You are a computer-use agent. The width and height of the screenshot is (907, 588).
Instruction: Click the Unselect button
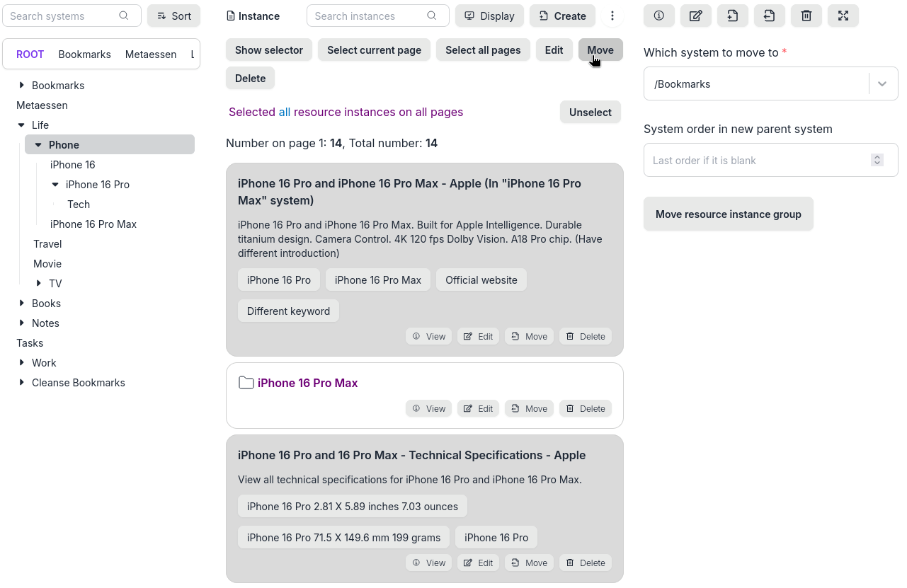click(x=590, y=112)
